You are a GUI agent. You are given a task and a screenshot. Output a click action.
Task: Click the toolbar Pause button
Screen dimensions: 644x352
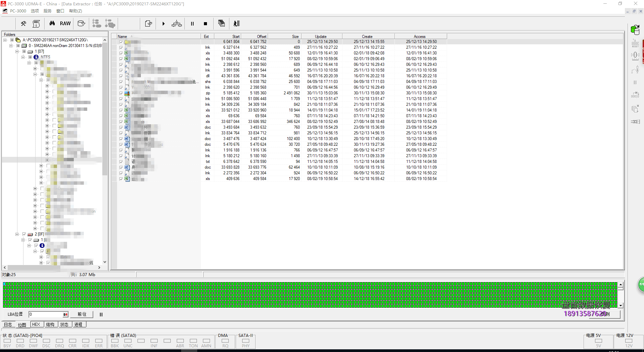(192, 24)
